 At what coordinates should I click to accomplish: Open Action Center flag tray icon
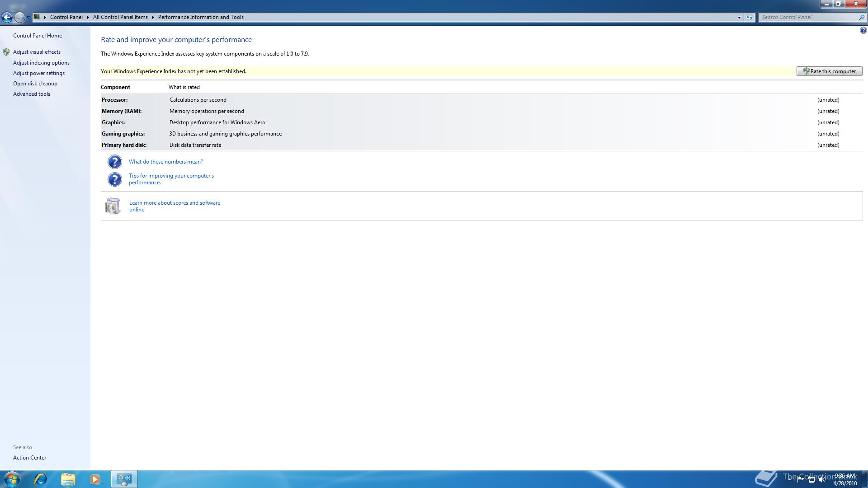[801, 479]
